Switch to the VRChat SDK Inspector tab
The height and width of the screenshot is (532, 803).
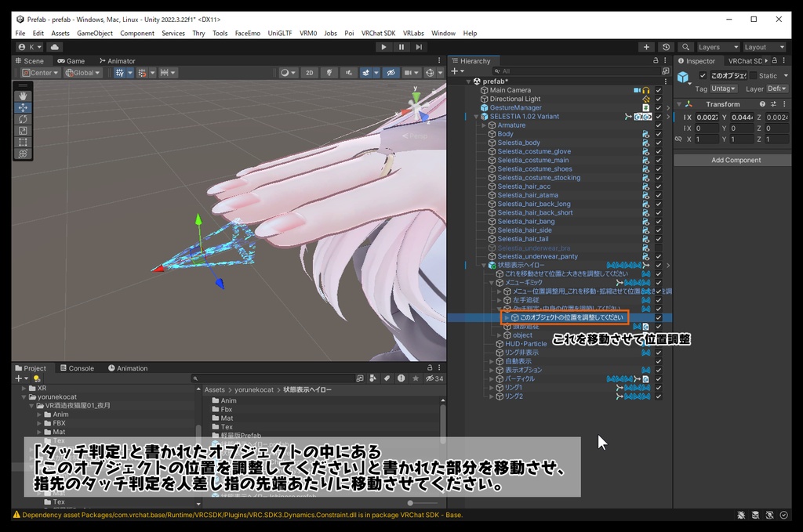coord(745,61)
